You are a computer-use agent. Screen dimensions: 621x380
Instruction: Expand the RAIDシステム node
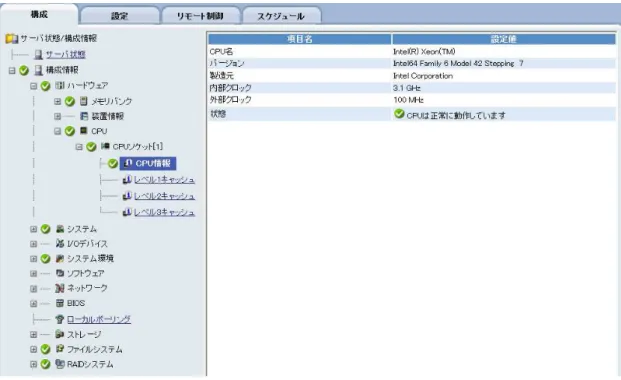33,364
